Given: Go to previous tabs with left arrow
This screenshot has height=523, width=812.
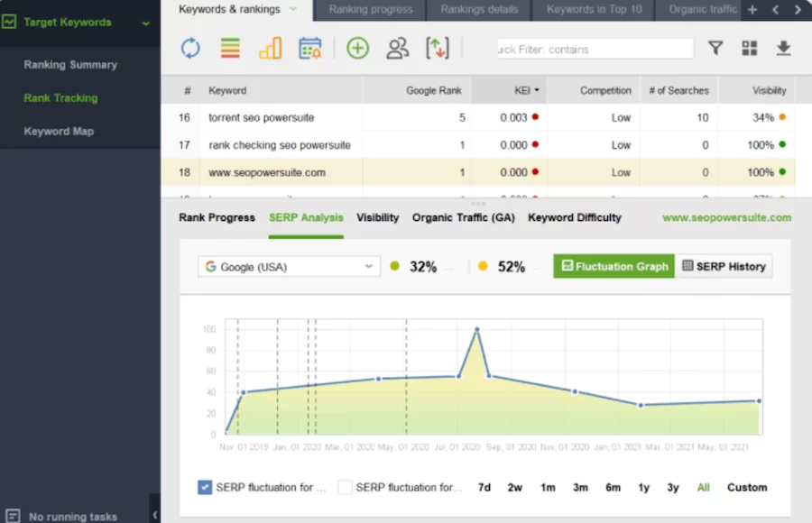Looking at the screenshot, I should pyautogui.click(x=775, y=9).
